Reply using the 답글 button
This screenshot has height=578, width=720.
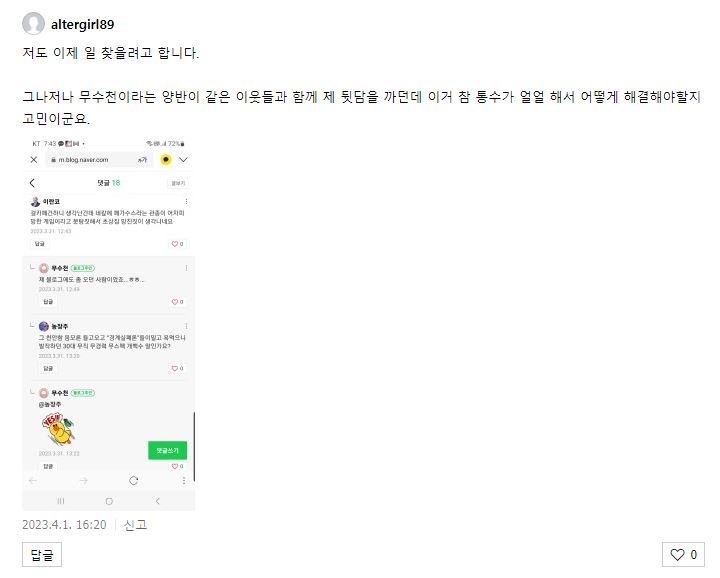point(42,555)
